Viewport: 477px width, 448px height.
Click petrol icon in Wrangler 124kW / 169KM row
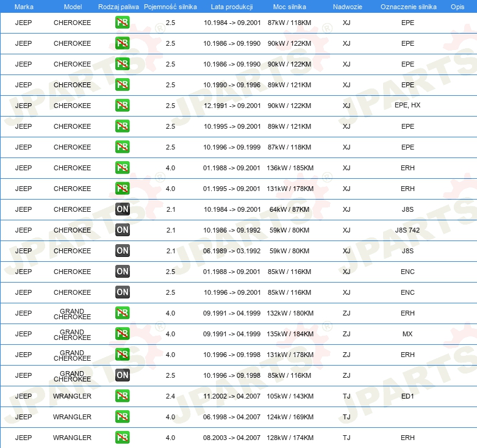122,416
